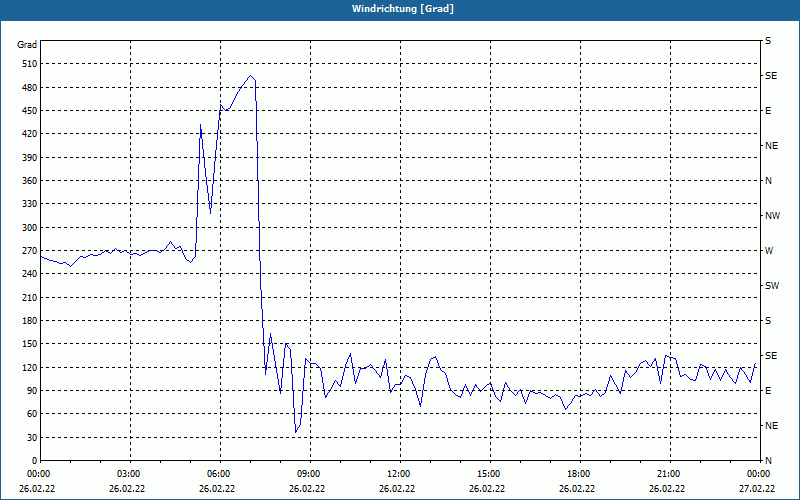Click the 510 value on the degree axis
Viewport: 800px width, 500px height.
click(x=30, y=64)
